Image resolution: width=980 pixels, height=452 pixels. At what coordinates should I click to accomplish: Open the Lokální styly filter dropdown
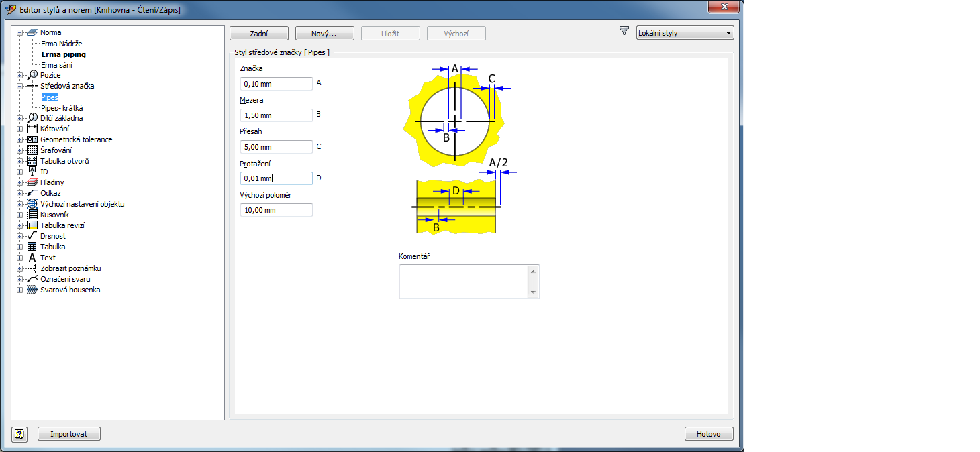pyautogui.click(x=685, y=33)
